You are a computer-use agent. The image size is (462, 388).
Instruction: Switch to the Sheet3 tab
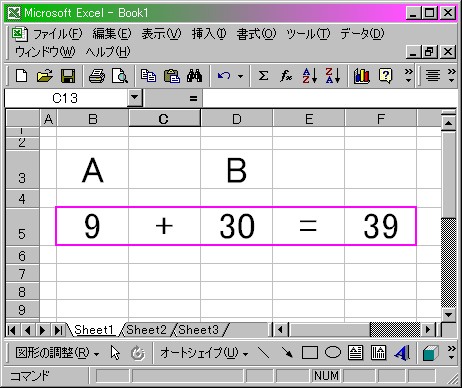coord(199,330)
